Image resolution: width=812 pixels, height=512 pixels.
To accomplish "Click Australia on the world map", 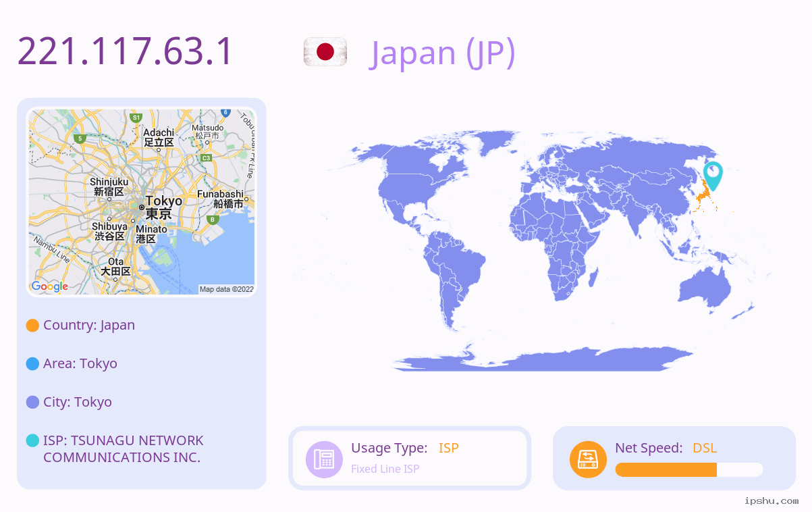I will point(706,291).
